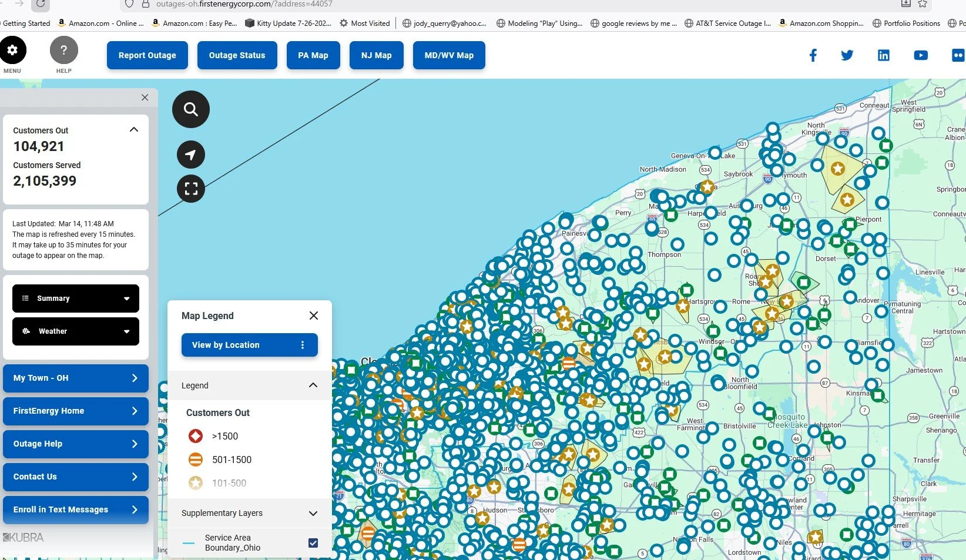The image size is (966, 560).
Task: Toggle full screen map view
Action: point(191,189)
